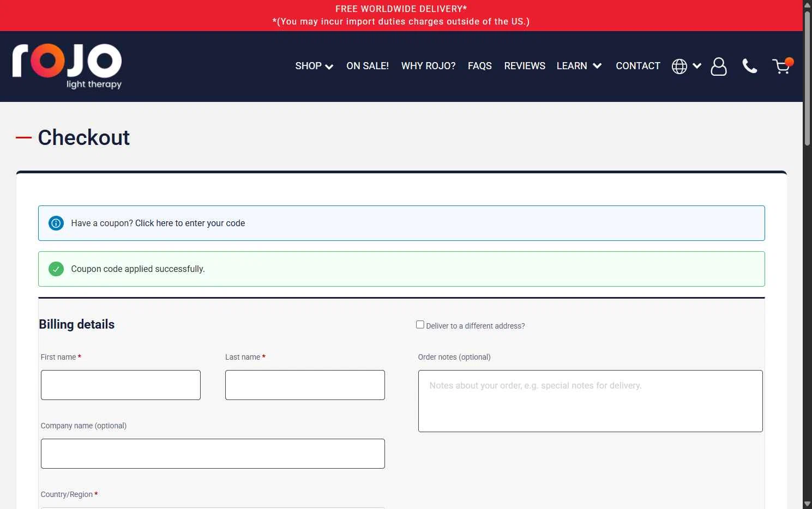Screen dimensions: 812x509
Task: Click the 'Order notes (optional)' label
Action: point(454,357)
